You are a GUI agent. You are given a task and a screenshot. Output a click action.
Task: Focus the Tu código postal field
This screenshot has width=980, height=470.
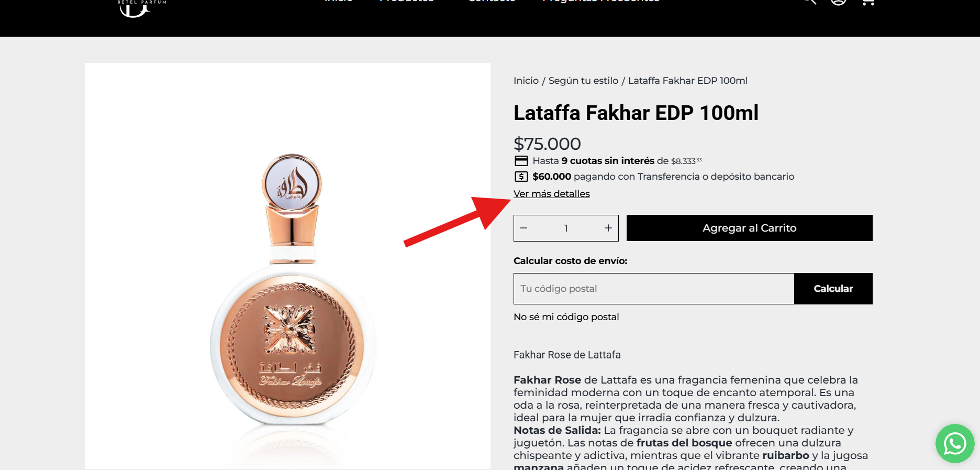(654, 289)
